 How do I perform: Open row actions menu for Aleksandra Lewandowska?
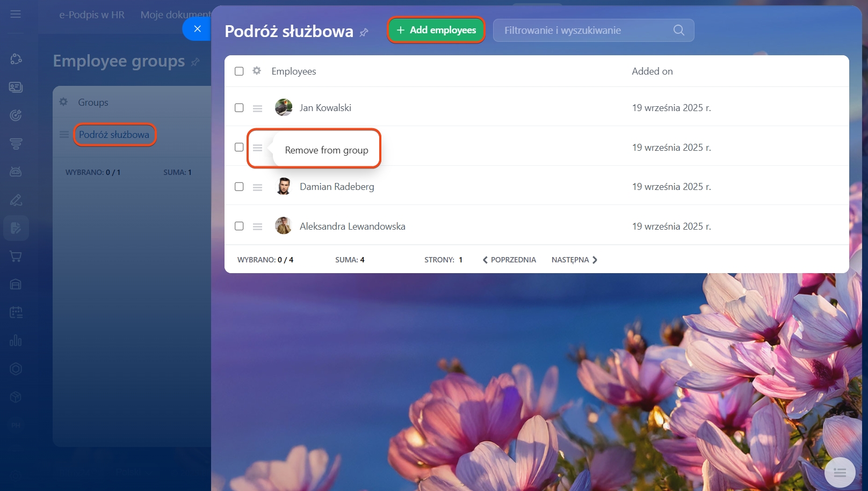click(x=258, y=227)
